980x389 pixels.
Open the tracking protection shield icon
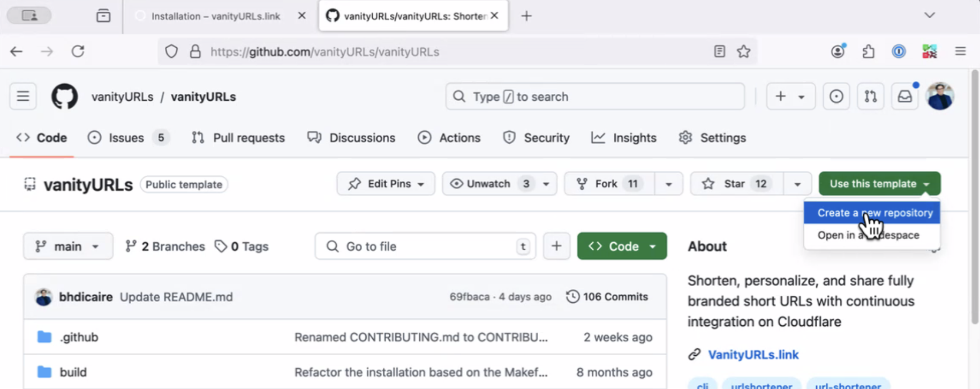pos(171,51)
